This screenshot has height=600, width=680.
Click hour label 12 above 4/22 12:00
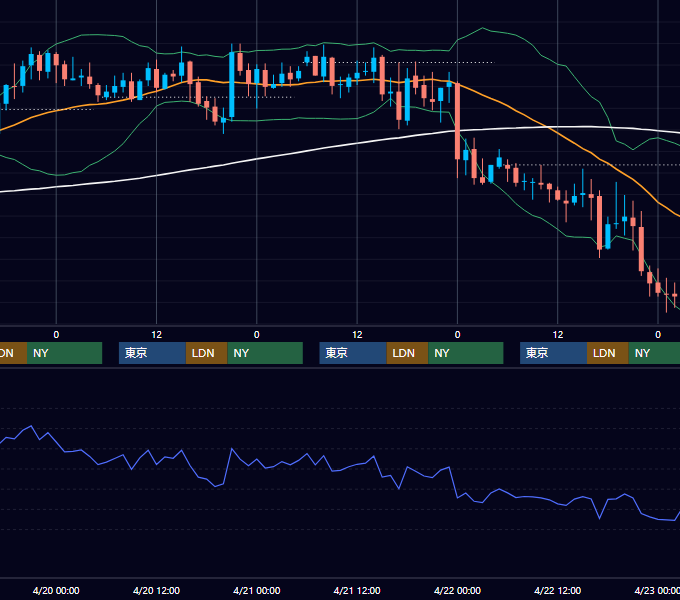(x=558, y=335)
